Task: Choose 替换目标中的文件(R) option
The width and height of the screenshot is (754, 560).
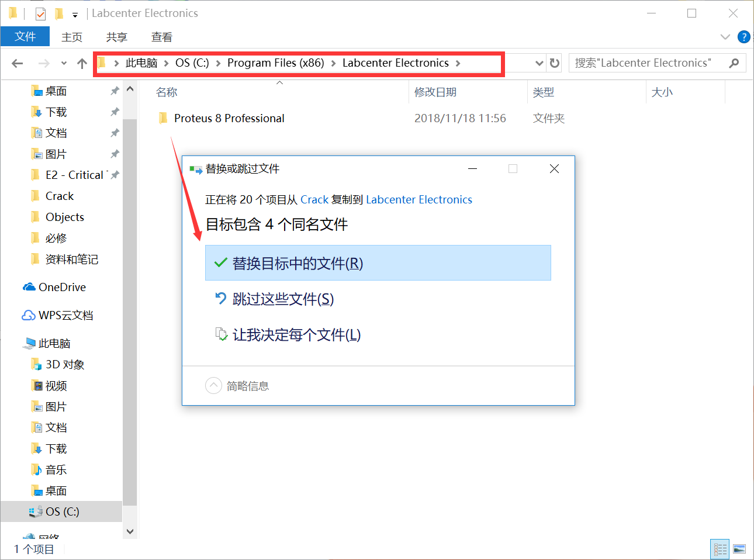Action: click(x=378, y=263)
